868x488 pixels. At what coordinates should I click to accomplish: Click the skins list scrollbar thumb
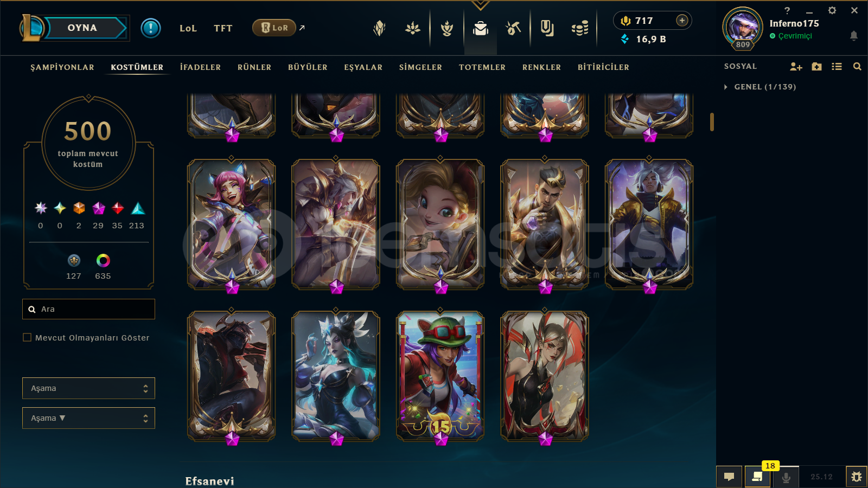[x=712, y=122]
